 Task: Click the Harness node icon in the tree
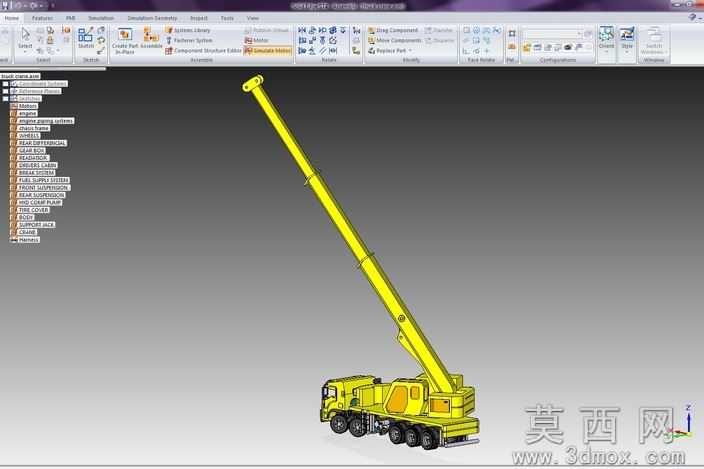pyautogui.click(x=13, y=240)
